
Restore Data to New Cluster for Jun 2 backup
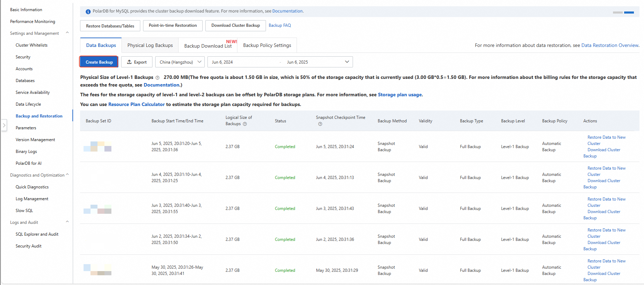tap(606, 233)
